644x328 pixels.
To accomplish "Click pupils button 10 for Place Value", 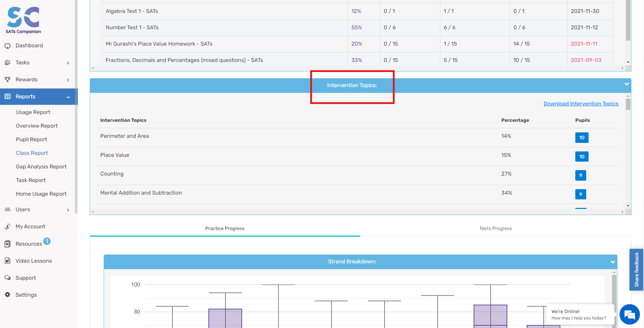I will [x=582, y=157].
